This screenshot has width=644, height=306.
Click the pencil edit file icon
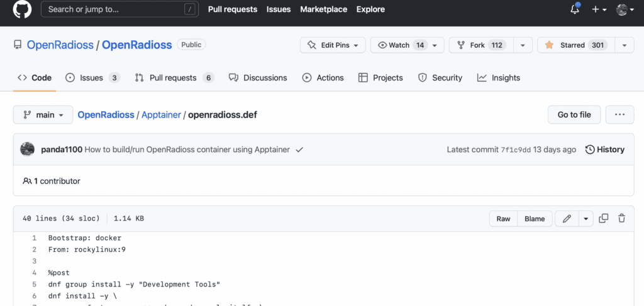[x=567, y=219]
